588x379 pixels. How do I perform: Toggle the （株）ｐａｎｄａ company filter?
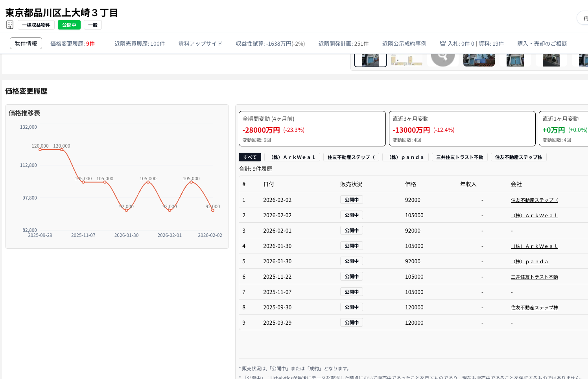click(406, 157)
